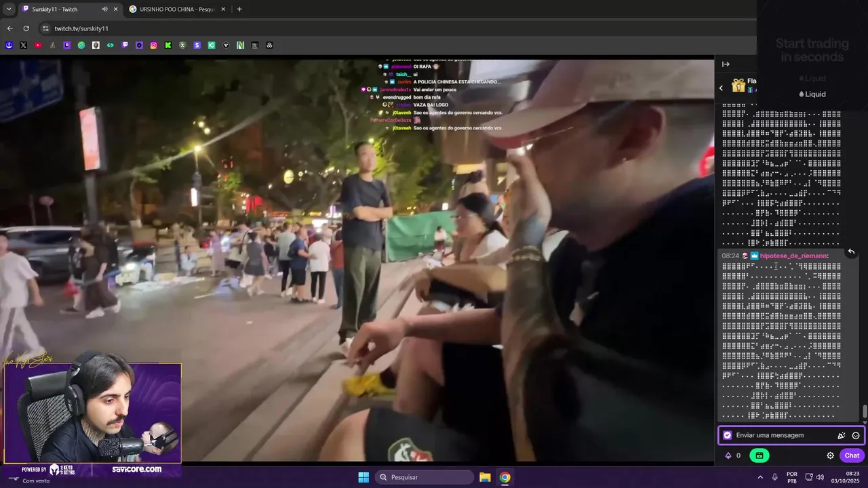This screenshot has height=488, width=868.
Task: Open the downward triangle V bookmark icon
Action: 226,45
